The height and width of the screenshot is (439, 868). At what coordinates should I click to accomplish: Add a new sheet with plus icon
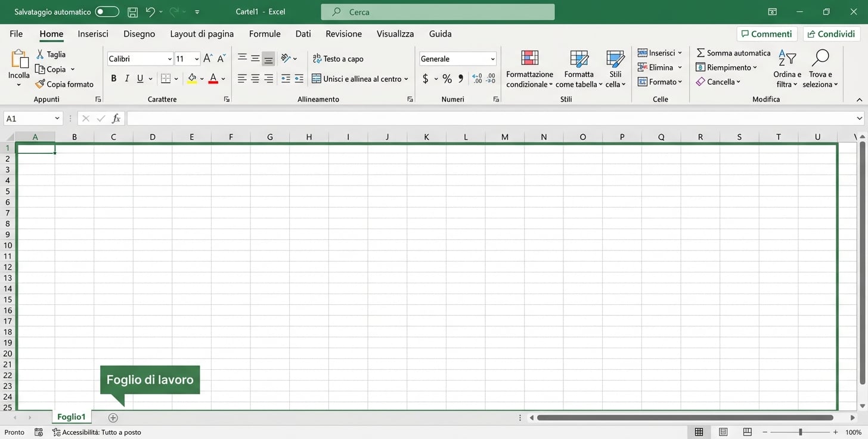(113, 418)
